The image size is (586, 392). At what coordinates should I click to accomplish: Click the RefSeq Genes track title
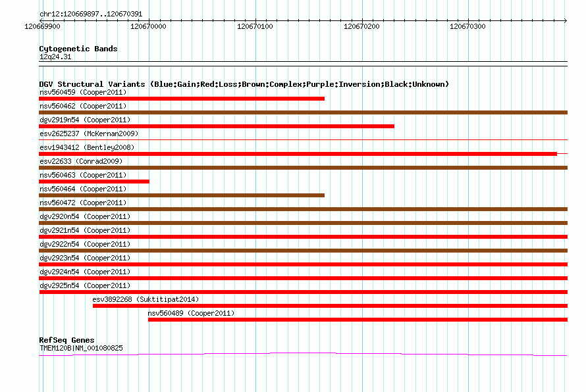(67, 340)
